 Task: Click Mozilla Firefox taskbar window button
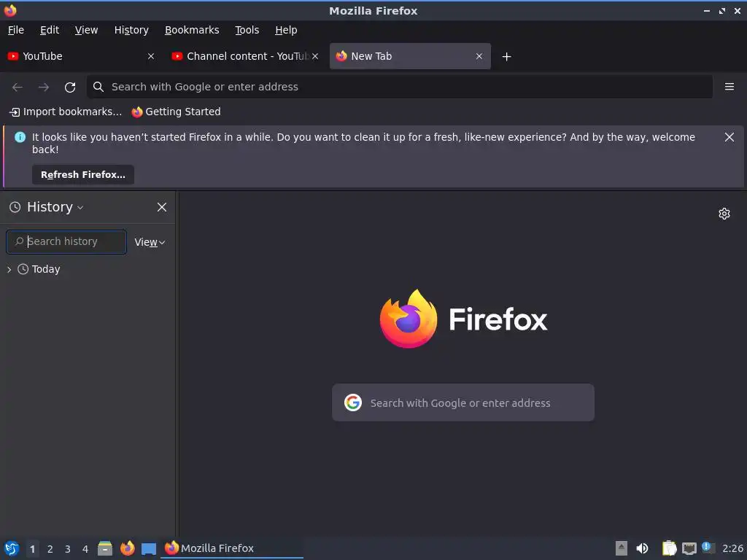point(233,548)
